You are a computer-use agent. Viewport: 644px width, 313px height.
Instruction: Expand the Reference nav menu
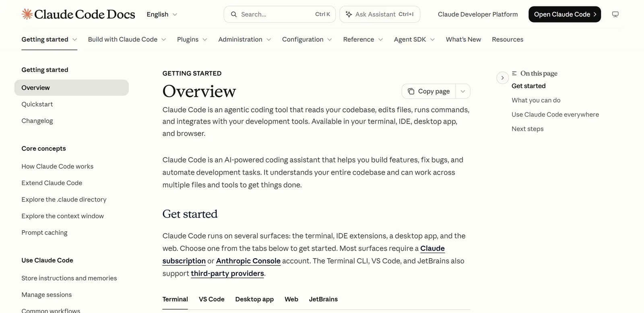(363, 39)
